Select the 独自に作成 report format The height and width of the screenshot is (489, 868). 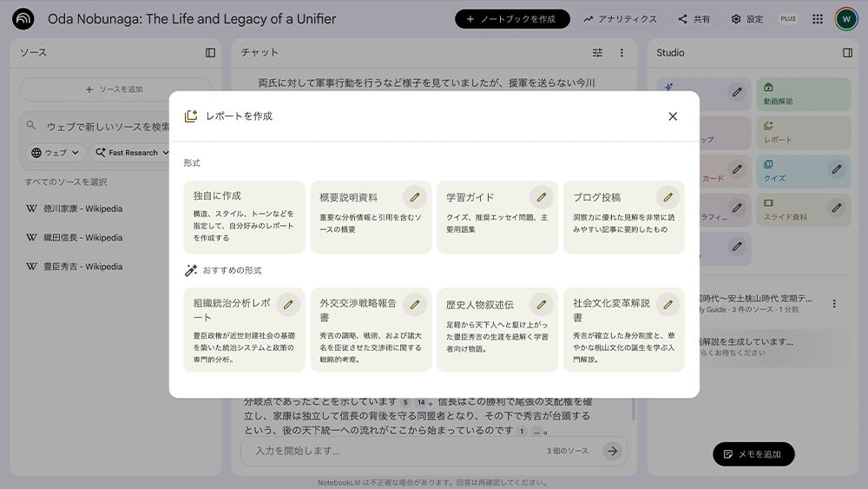point(244,216)
